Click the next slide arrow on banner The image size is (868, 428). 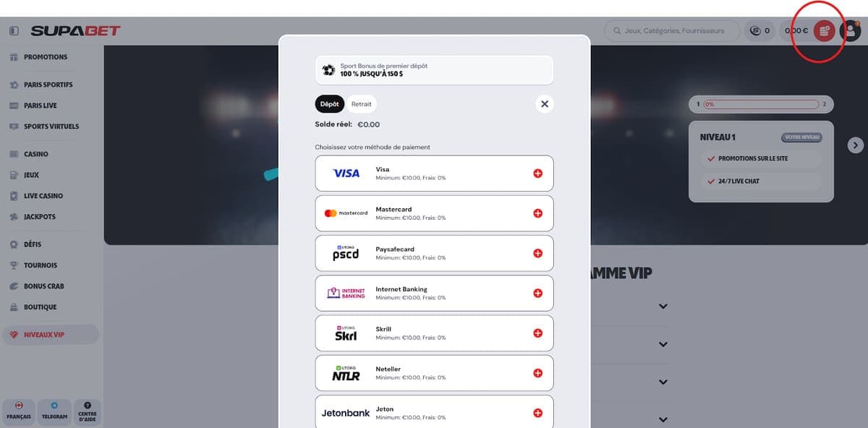coord(855,145)
